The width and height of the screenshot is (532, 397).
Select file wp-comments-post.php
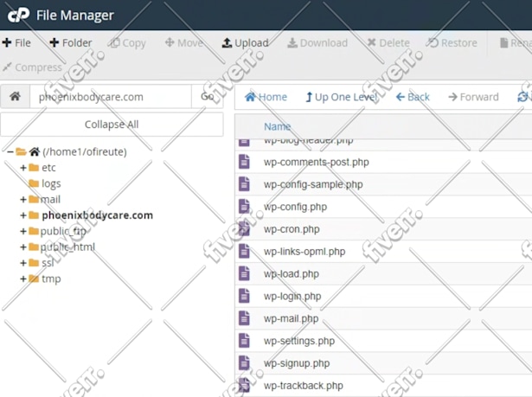pos(317,163)
